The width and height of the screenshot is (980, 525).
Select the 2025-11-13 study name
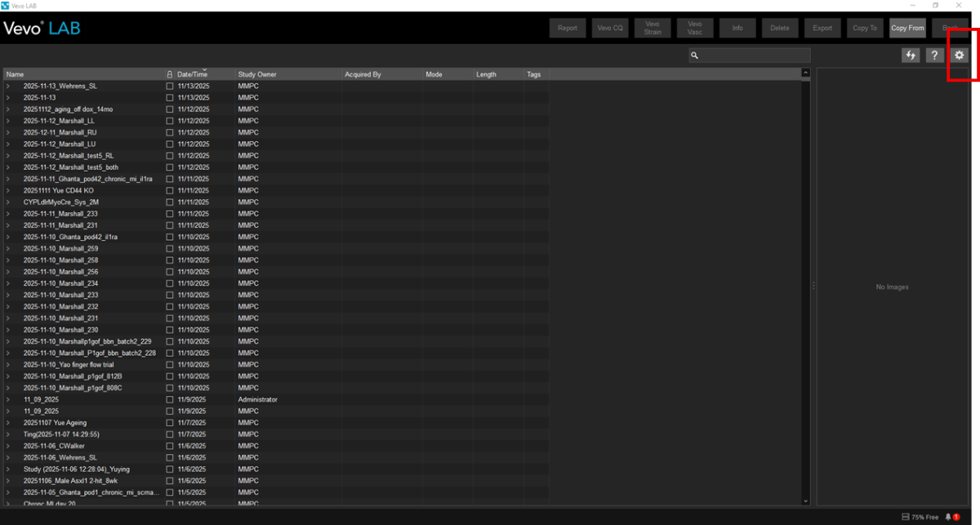click(x=39, y=97)
